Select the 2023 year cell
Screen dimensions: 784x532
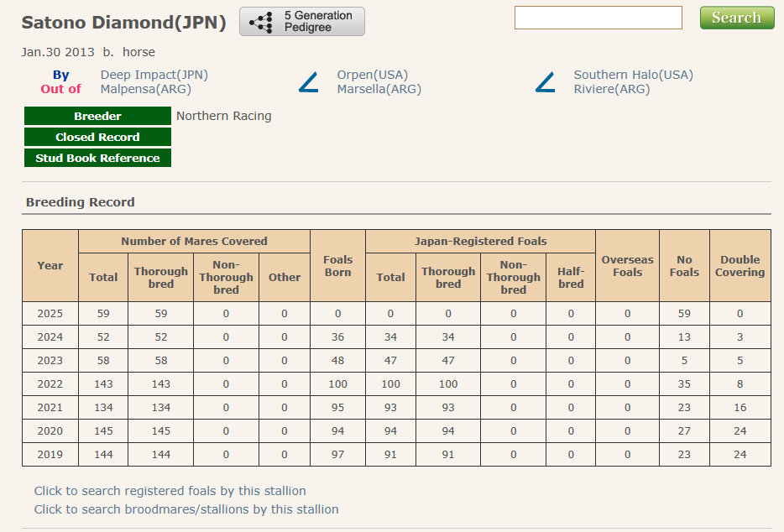pos(50,361)
